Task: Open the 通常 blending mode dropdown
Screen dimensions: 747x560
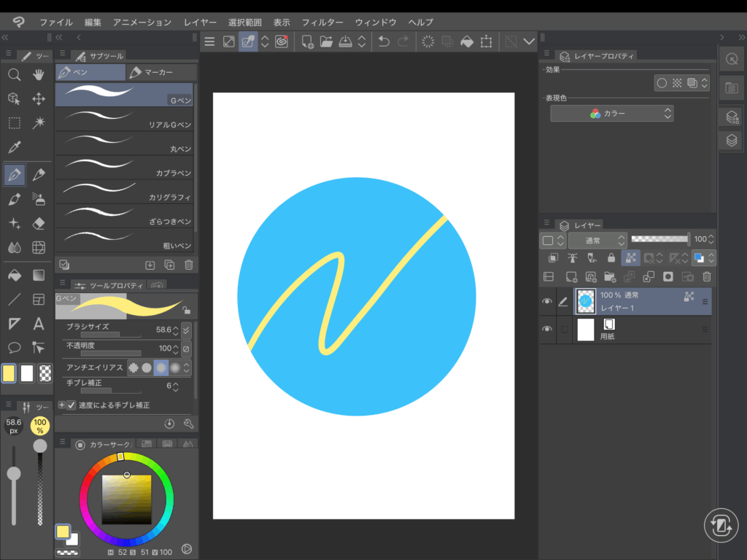Action: (597, 239)
